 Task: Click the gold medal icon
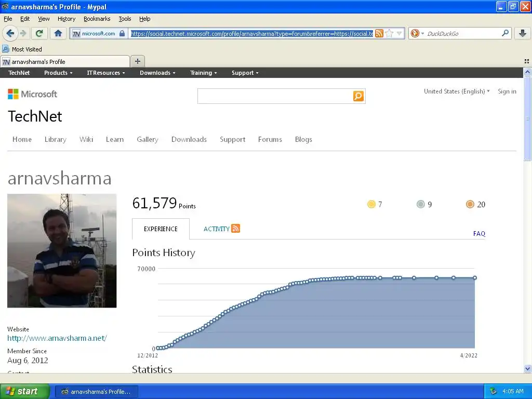click(371, 204)
